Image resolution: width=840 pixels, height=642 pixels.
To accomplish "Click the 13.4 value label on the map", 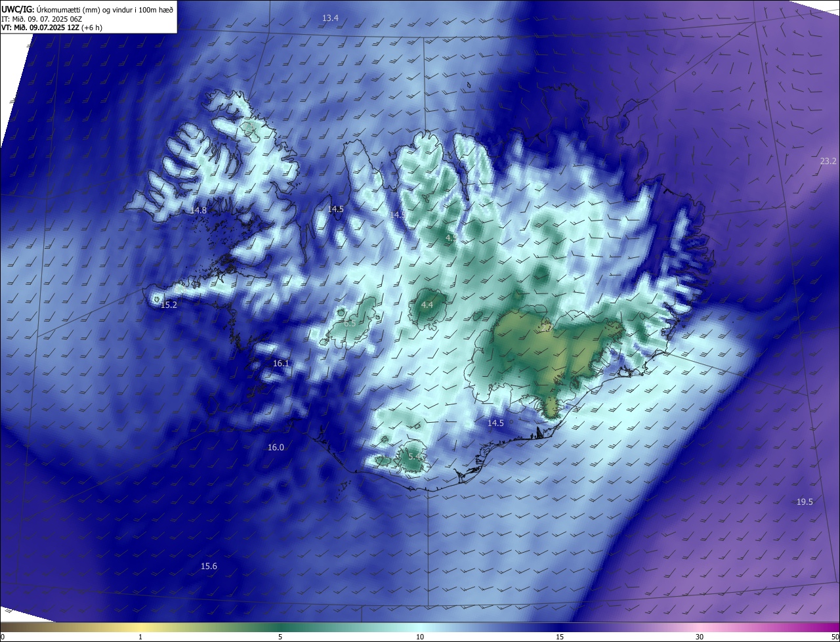I will click(x=331, y=18).
